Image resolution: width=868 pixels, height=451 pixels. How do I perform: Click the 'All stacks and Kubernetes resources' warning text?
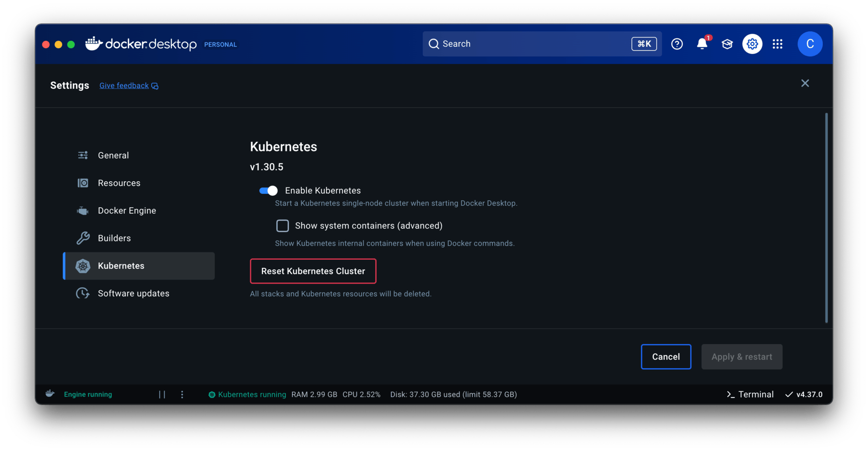(x=340, y=293)
